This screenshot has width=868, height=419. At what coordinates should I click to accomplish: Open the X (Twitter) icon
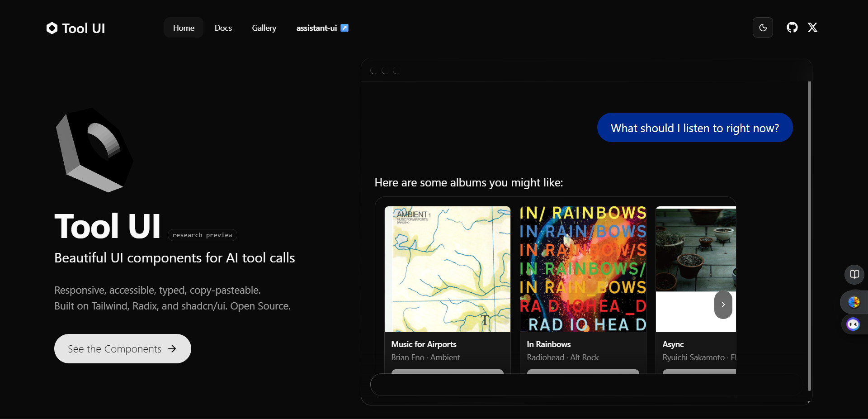coord(812,28)
